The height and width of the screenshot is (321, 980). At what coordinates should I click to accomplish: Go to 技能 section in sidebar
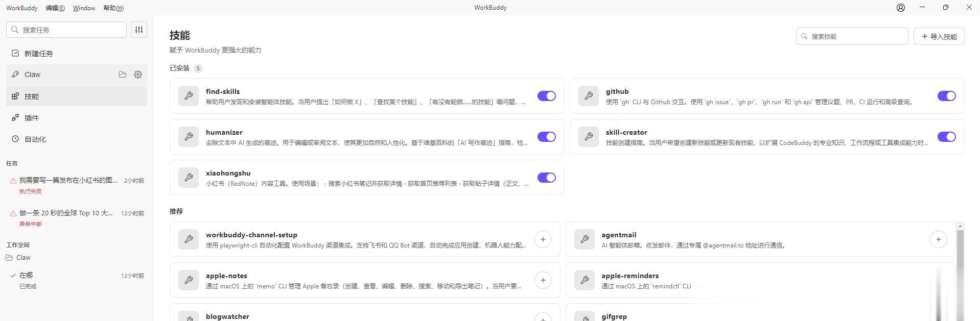pyautogui.click(x=77, y=96)
